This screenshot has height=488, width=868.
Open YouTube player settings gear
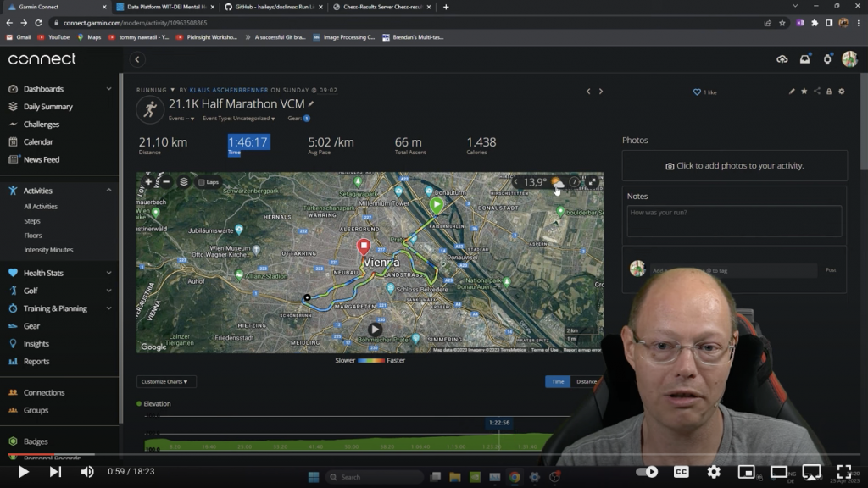[714, 471]
